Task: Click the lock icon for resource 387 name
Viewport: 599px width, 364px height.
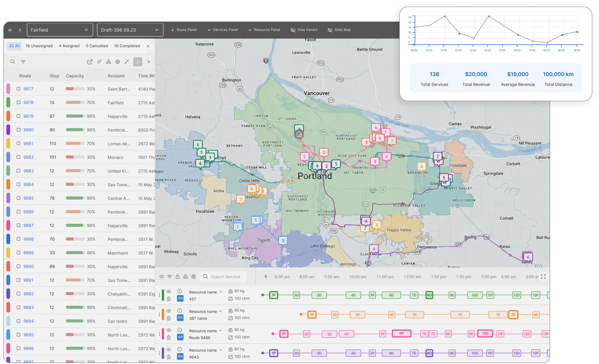Action: (x=169, y=318)
